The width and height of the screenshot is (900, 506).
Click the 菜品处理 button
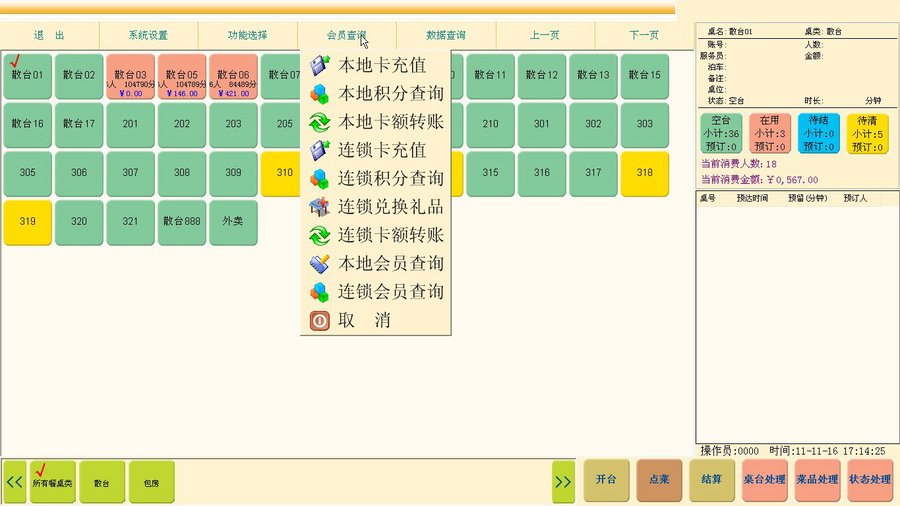pyautogui.click(x=817, y=480)
